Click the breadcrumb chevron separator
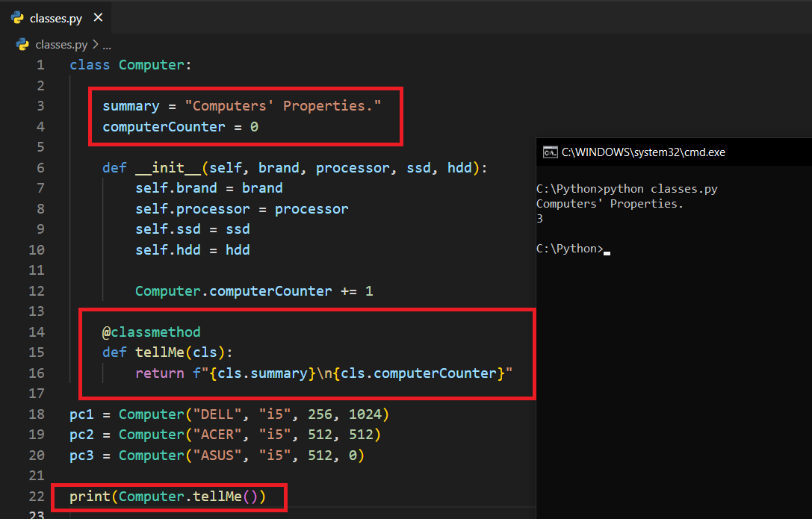 [x=95, y=45]
